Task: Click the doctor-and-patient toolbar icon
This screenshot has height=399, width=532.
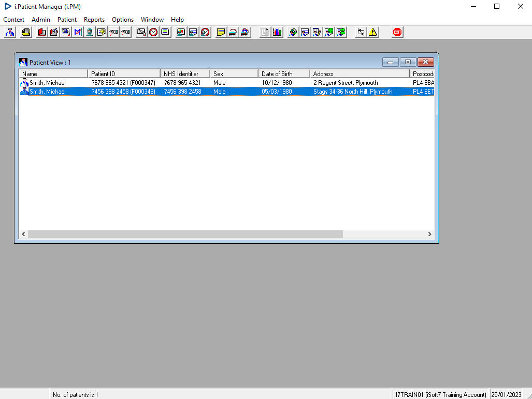Action: point(10,32)
